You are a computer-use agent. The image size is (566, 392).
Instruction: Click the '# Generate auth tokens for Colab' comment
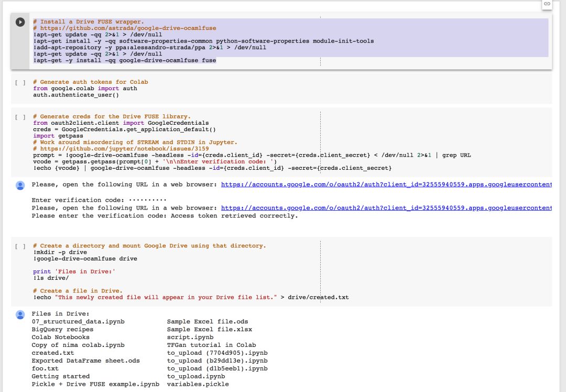point(91,82)
